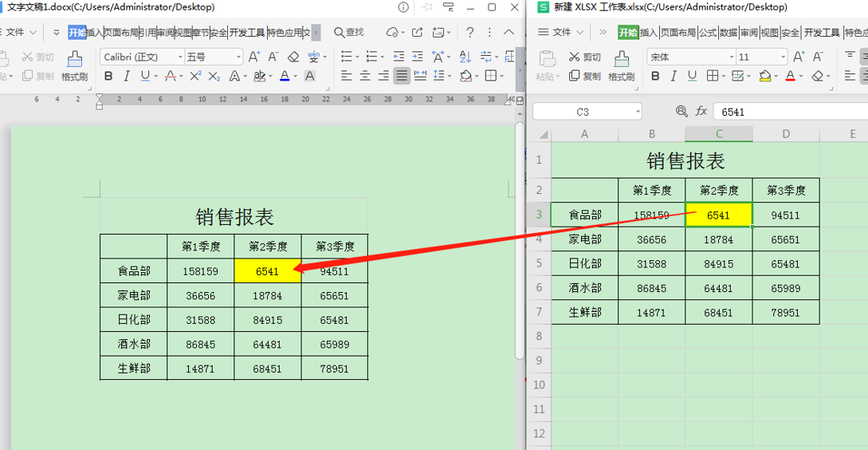868x450 pixels.
Task: Apply strikethrough in the Word toolbar
Action: click(x=171, y=76)
